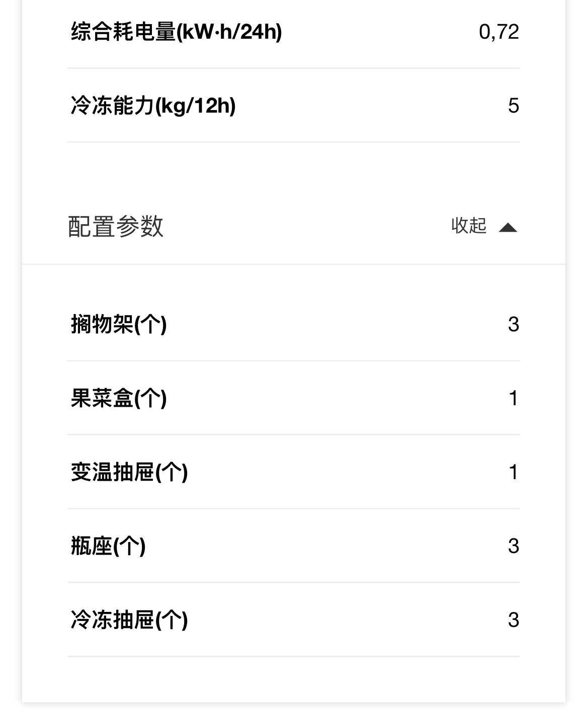Image resolution: width=588 pixels, height=726 pixels.
Task: Click the 综合耗电量 label
Action: [x=123, y=32]
